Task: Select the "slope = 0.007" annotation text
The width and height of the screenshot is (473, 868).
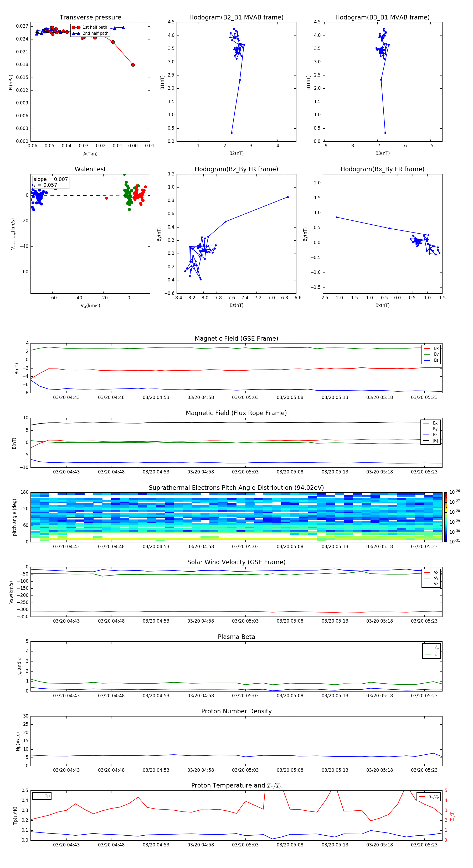Action: (50, 179)
